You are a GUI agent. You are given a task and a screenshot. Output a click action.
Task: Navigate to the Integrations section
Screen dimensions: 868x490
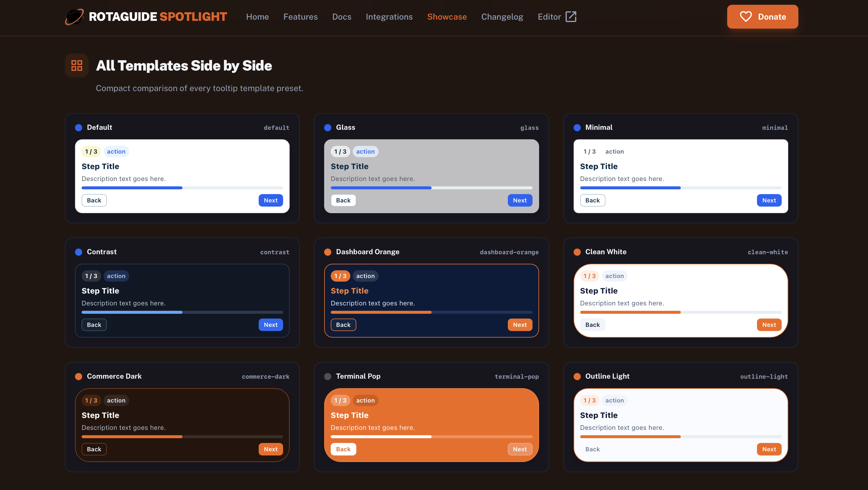[x=389, y=16]
